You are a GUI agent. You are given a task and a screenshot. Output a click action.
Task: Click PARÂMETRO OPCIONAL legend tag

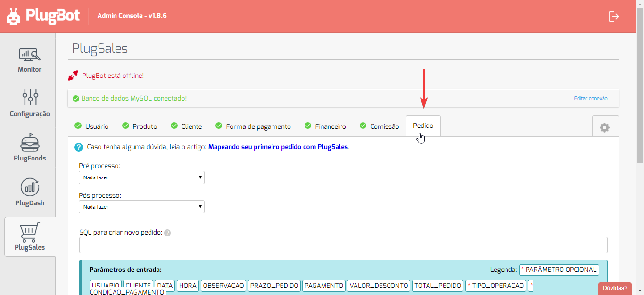coord(559,270)
